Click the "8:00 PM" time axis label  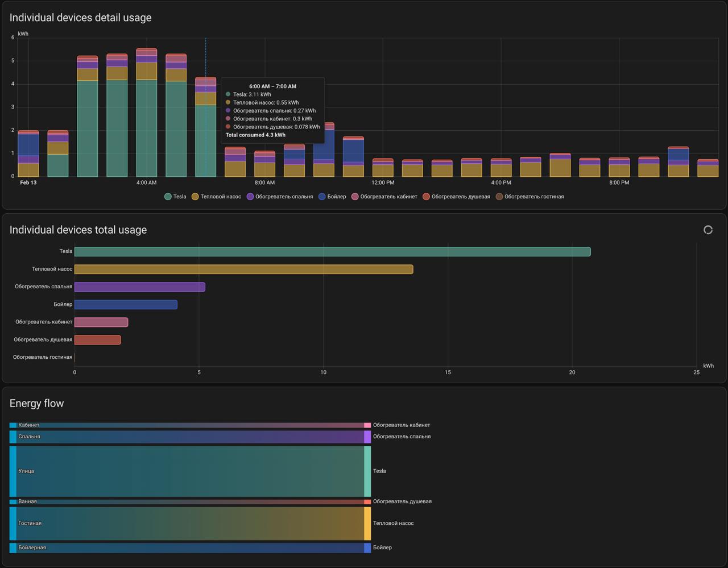tap(619, 183)
